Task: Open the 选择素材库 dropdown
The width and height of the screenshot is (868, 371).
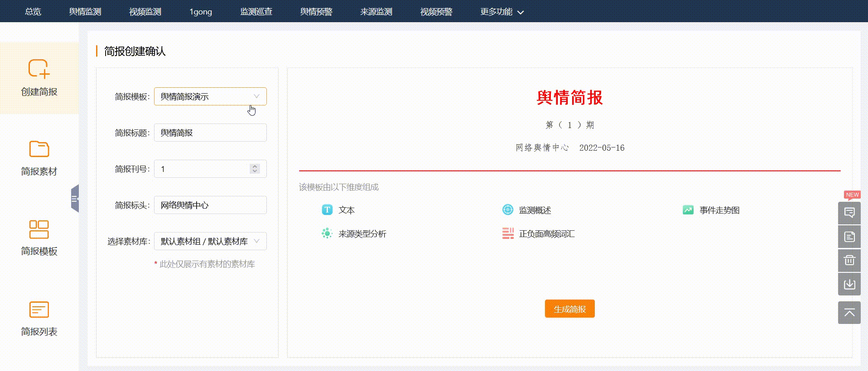Action: [x=210, y=241]
